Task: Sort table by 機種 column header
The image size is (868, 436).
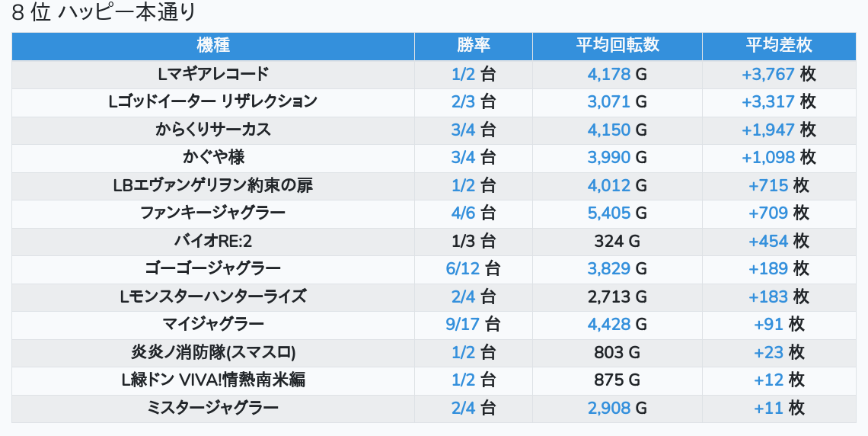Action: pyautogui.click(x=213, y=46)
